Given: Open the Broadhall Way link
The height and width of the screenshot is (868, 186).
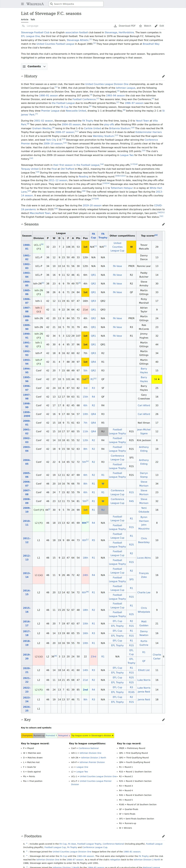Looking at the screenshot, I should pos(151,44).
